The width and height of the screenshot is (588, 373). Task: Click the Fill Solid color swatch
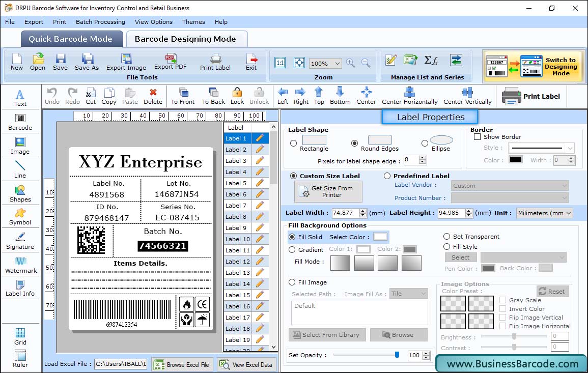click(380, 237)
